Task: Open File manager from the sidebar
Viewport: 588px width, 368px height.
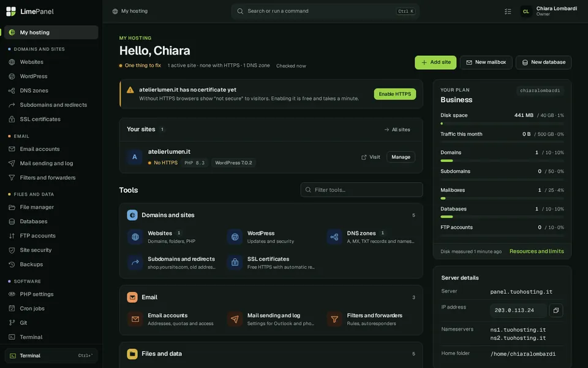Action: pyautogui.click(x=51, y=207)
